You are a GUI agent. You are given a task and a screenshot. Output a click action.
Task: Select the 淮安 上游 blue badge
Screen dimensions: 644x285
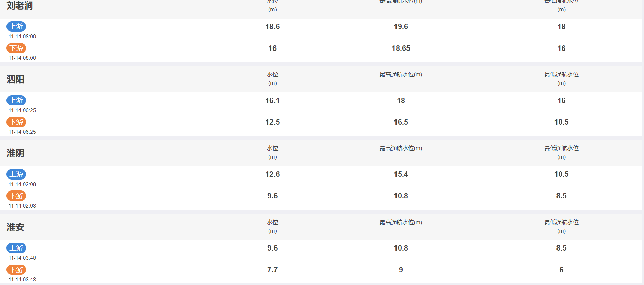[x=16, y=248]
